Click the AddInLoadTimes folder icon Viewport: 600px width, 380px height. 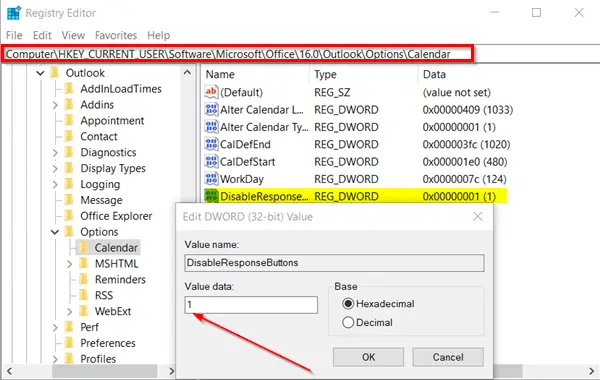[x=69, y=88]
